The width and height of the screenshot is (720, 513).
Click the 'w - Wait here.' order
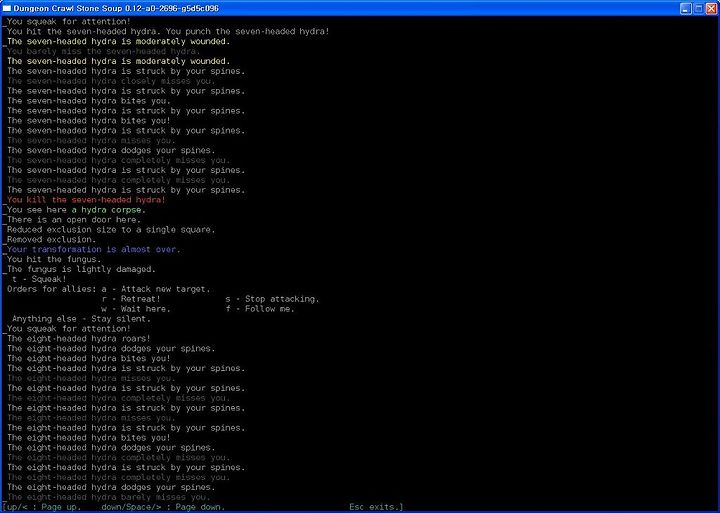[136, 309]
